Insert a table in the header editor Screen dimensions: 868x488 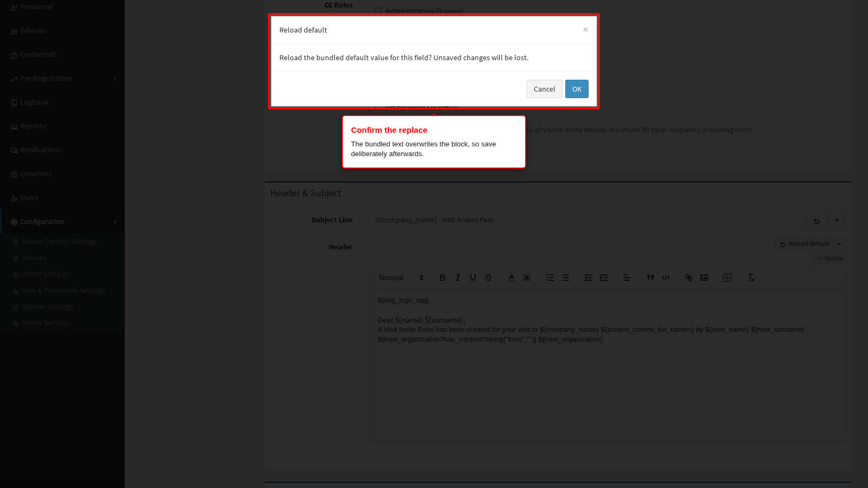tap(727, 278)
